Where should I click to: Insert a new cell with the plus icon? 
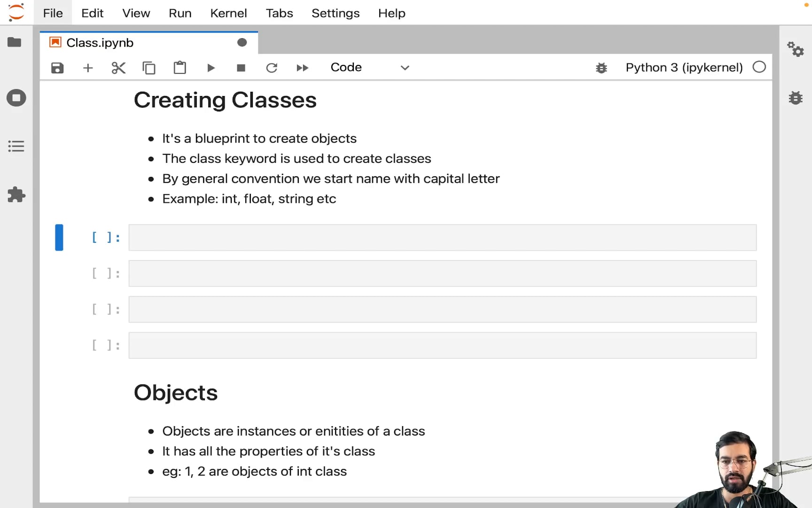pos(88,68)
